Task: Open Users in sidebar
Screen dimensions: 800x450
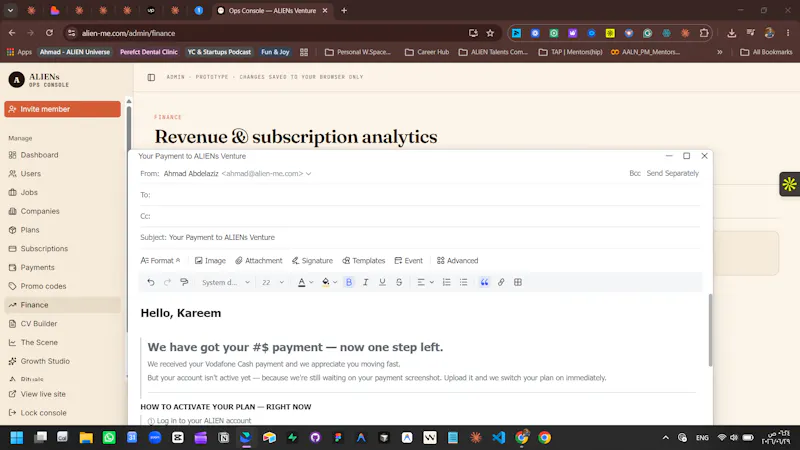Action: click(x=62, y=174)
